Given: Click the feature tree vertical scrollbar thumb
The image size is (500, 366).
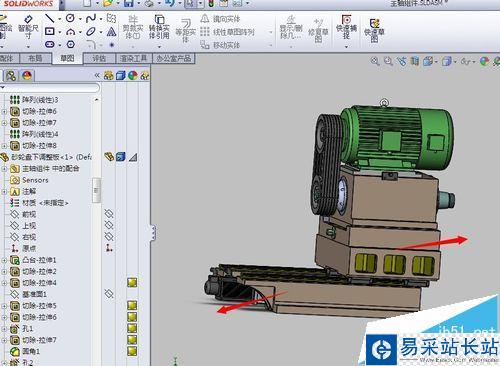Looking at the screenshot, I should [x=97, y=190].
